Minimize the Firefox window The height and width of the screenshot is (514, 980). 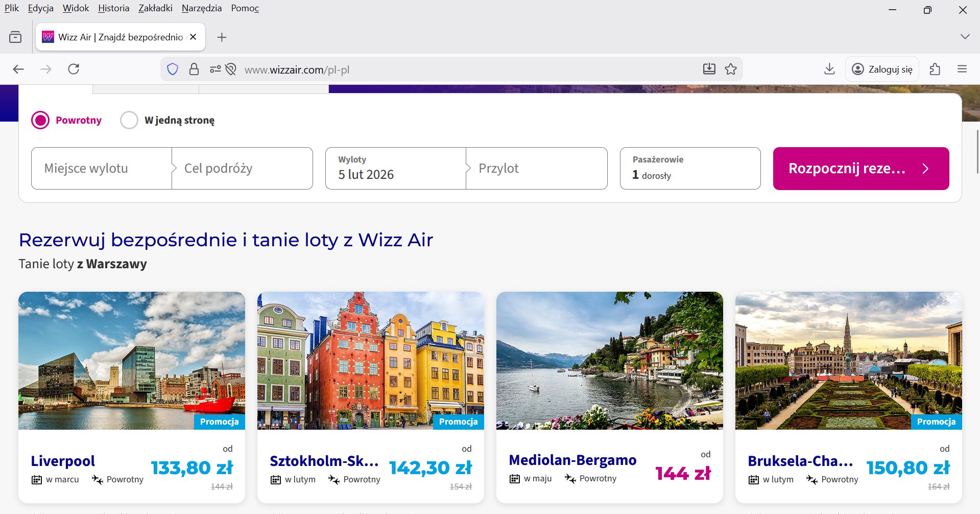pyautogui.click(x=893, y=10)
